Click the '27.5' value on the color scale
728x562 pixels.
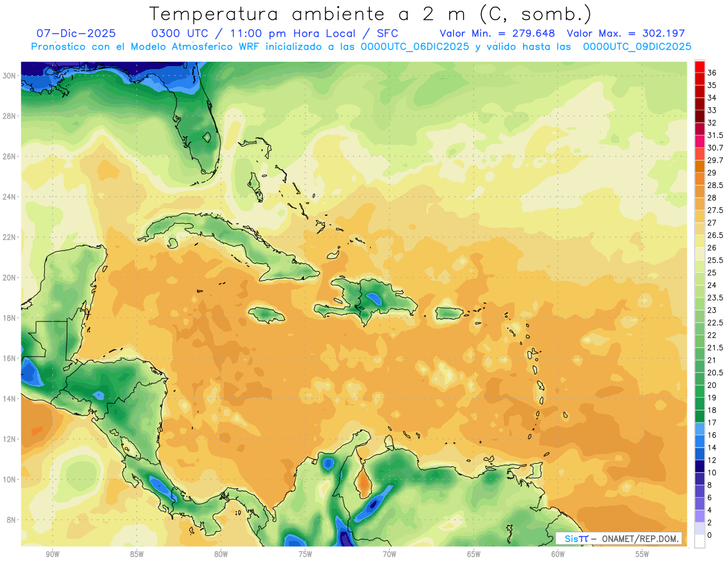click(x=715, y=210)
